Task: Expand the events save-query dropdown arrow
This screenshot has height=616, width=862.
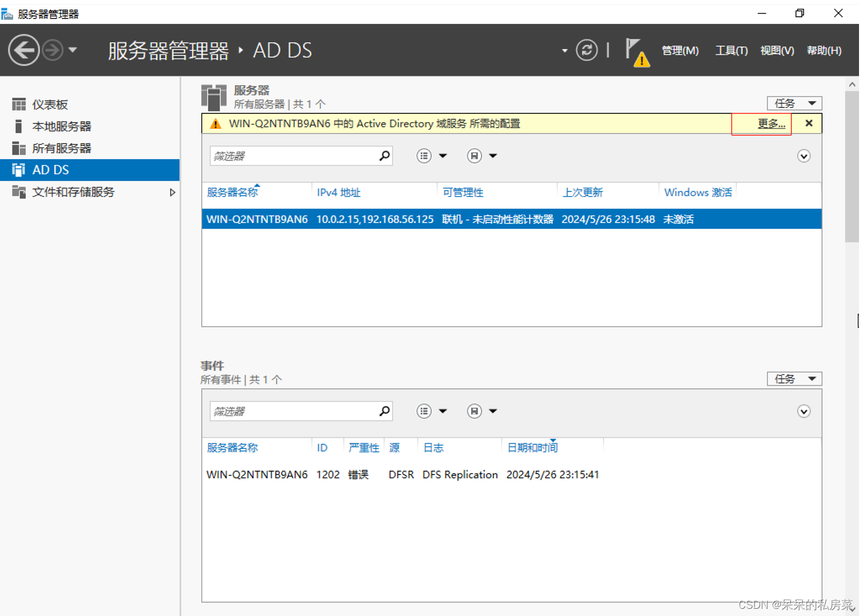Action: [x=493, y=411]
